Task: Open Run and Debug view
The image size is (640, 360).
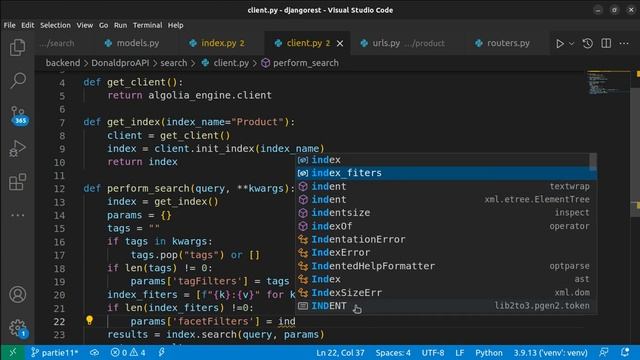Action: click(17, 149)
